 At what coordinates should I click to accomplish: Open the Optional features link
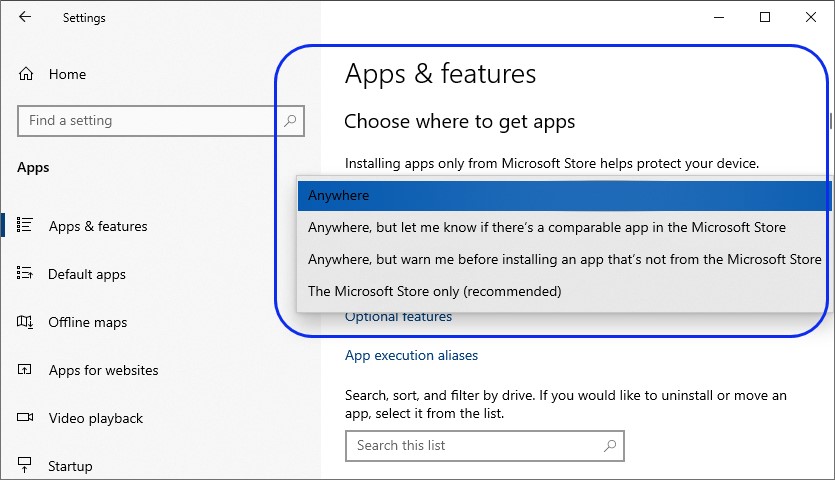(398, 316)
